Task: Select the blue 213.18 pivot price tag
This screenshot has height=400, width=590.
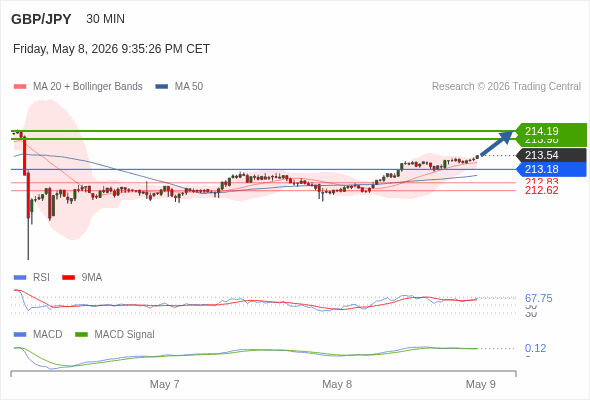Action: (552, 169)
